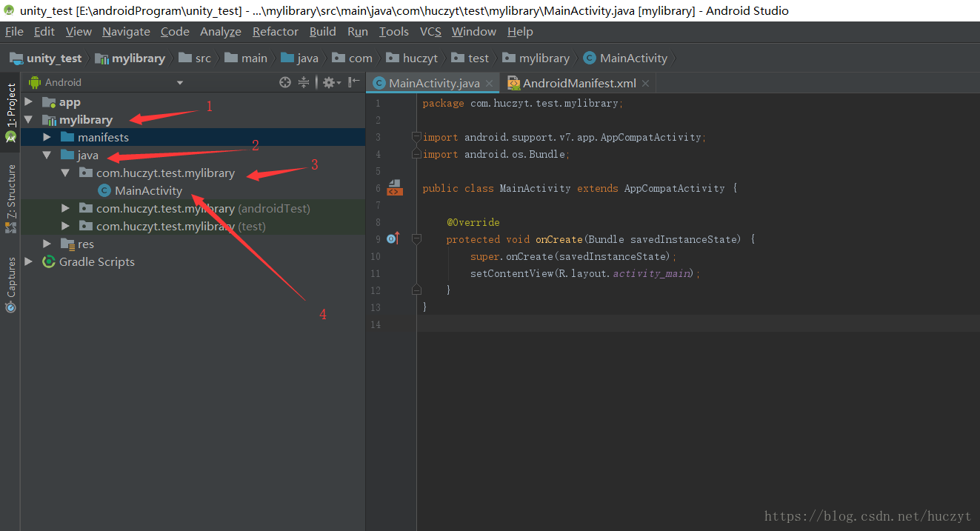
Task: Expand the Gradle Scripts node
Action: (29, 261)
